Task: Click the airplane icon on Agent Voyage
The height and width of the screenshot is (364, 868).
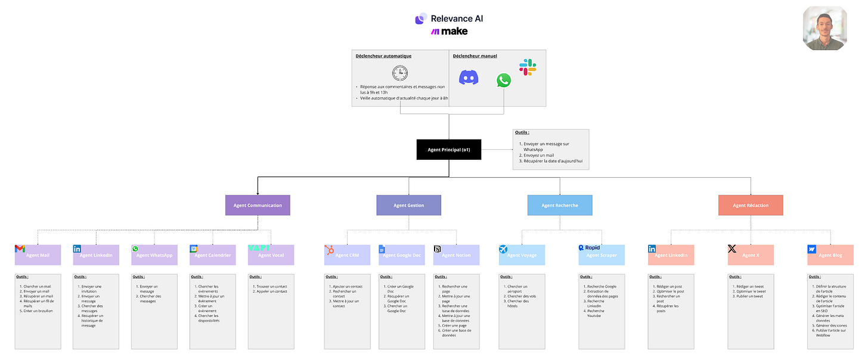Action: [x=503, y=249]
